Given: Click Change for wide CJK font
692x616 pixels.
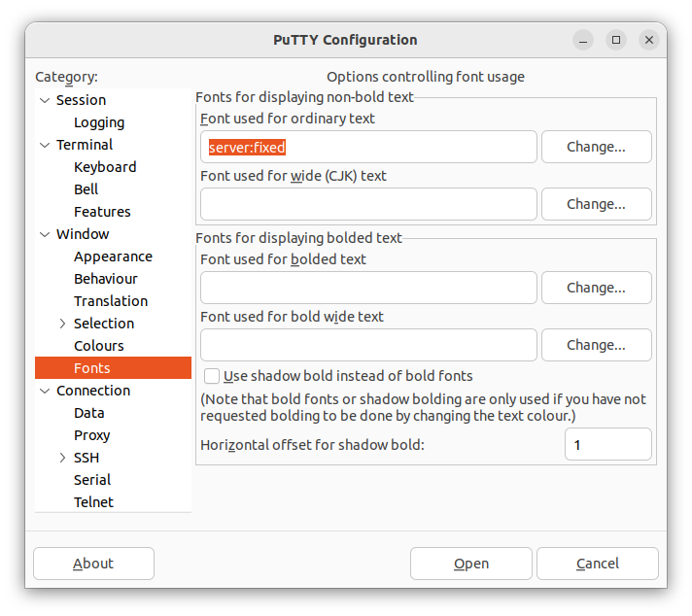Looking at the screenshot, I should [x=596, y=204].
